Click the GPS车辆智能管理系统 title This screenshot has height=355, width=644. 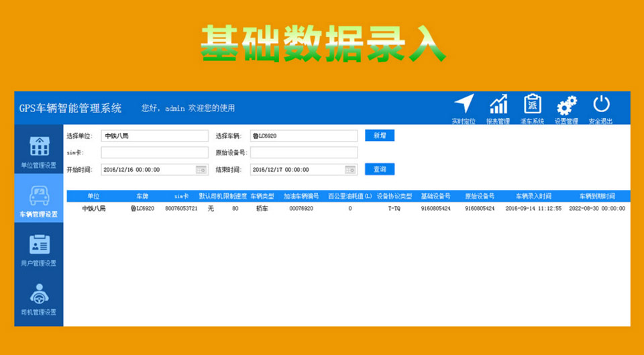70,108
